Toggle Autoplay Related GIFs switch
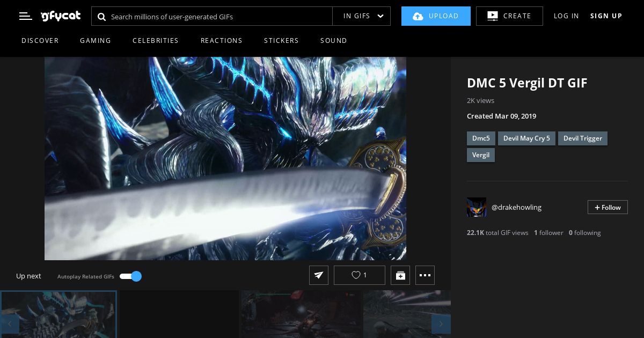The height and width of the screenshot is (338, 644). click(x=130, y=276)
